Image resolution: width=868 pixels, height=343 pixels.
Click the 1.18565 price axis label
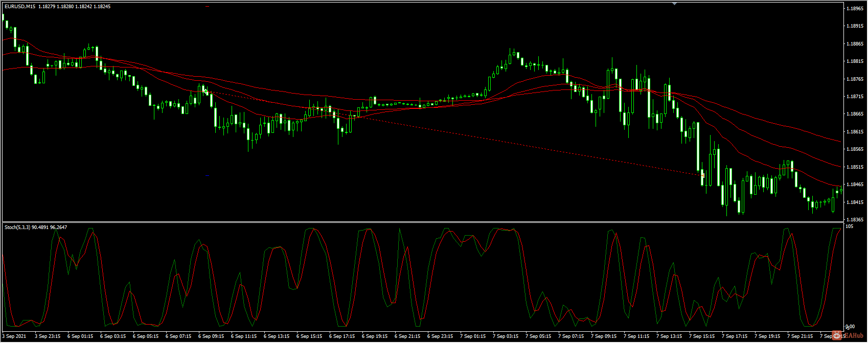pos(855,149)
